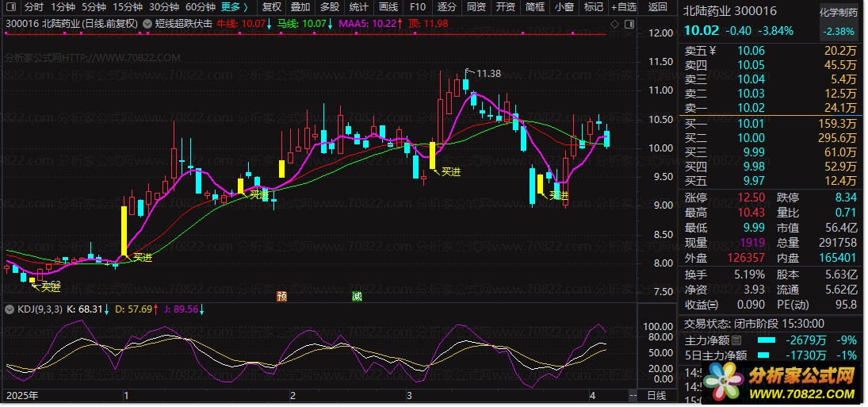Click the 跌停 8.34 value
This screenshot has width=868, height=407.
(x=847, y=198)
